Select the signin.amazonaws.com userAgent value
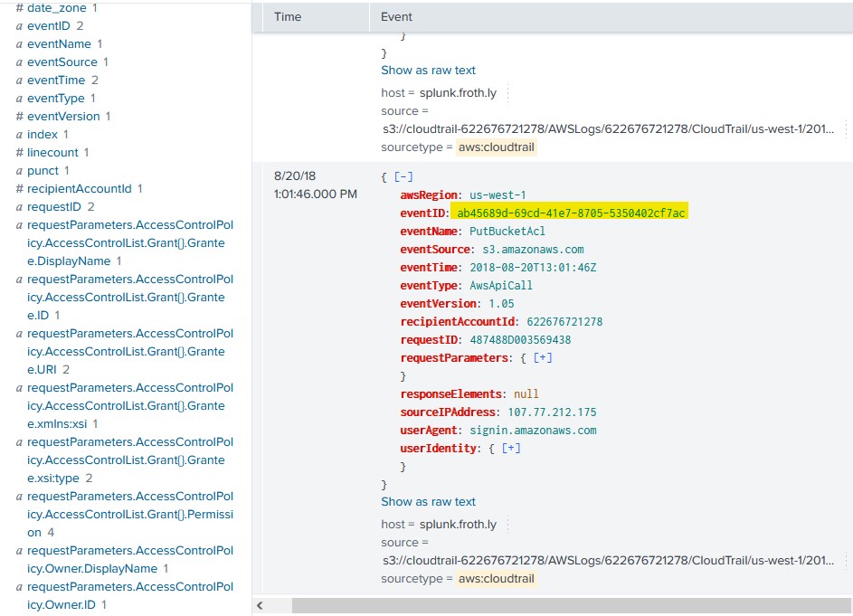 pyautogui.click(x=533, y=431)
